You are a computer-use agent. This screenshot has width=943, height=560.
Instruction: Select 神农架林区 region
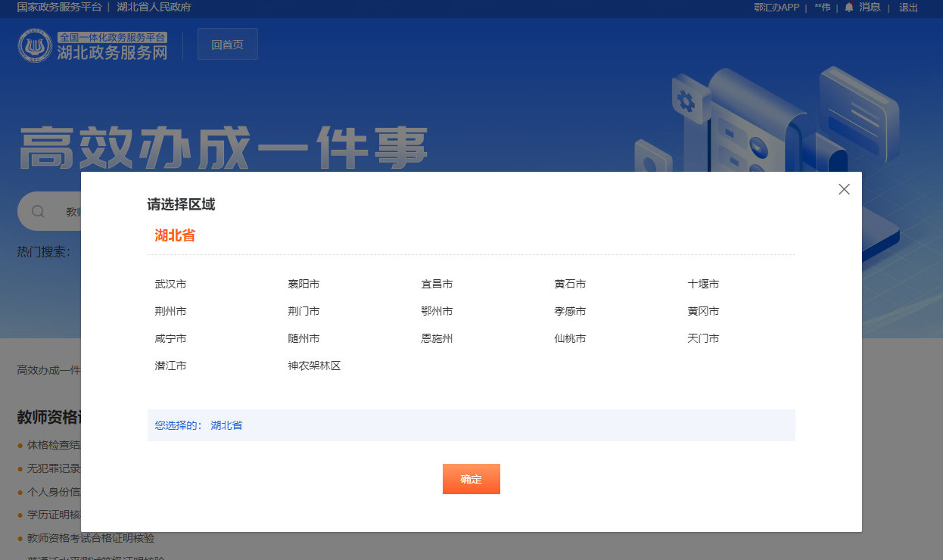(x=314, y=366)
